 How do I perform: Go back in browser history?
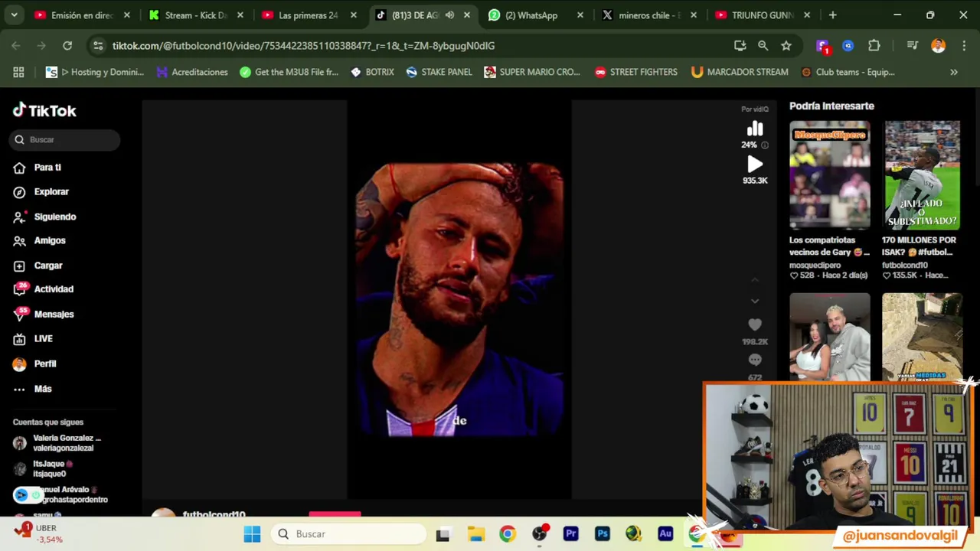(16, 46)
